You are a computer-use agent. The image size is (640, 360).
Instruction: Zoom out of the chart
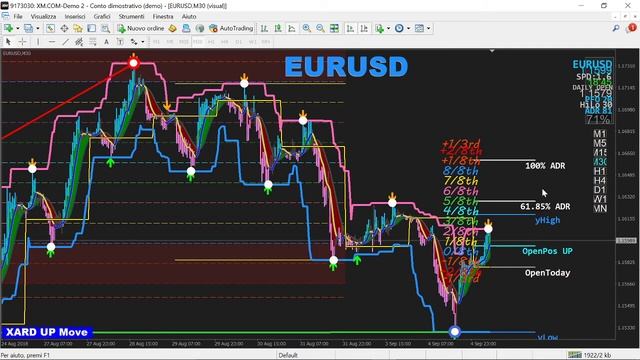tap(320, 28)
